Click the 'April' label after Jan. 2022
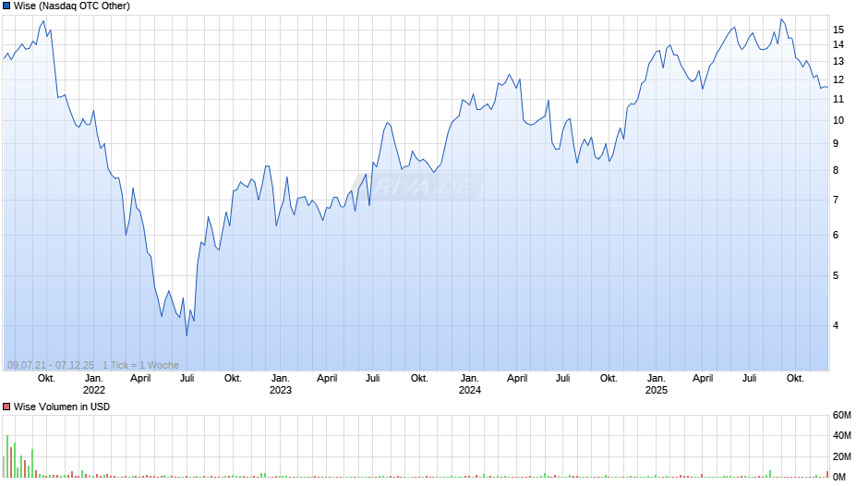Screen dimensions: 868x486 pos(140,379)
